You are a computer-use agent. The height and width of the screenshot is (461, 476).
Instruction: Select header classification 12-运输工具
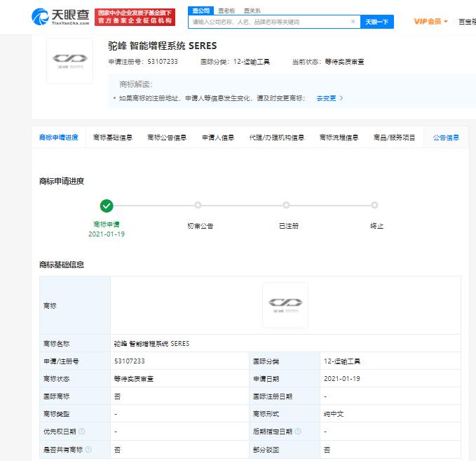(252, 62)
